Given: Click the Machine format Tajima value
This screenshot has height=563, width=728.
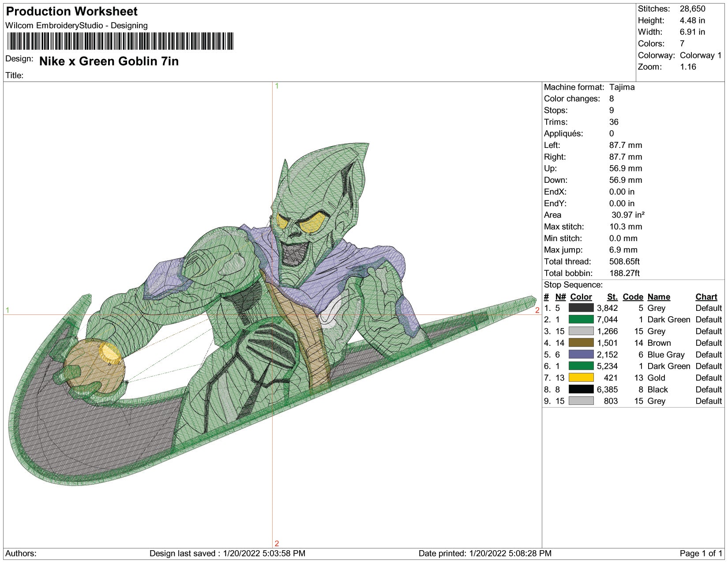Looking at the screenshot, I should point(622,87).
